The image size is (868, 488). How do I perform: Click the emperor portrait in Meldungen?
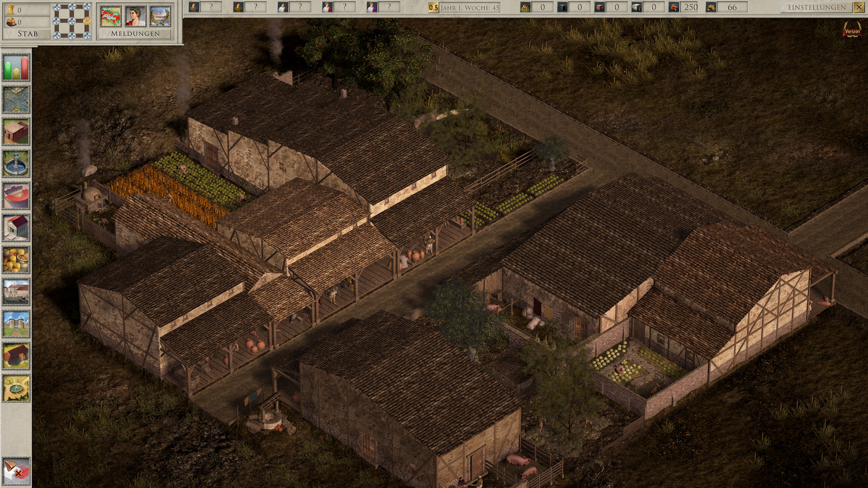coord(136,16)
